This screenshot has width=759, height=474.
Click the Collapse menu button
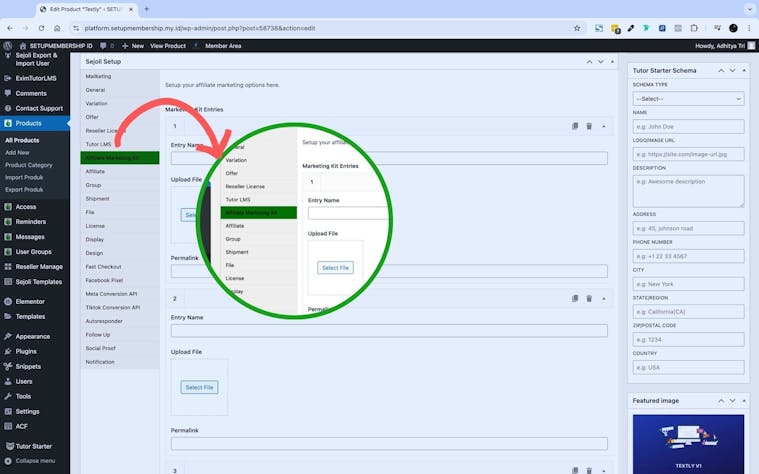pyautogui.click(x=34, y=461)
